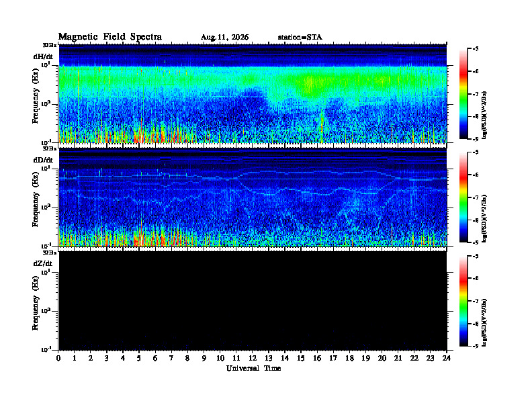The width and height of the screenshot is (532, 411).
Task: Click the 10^0 frequency tick of the dZ/dt panel
Action: point(46,311)
